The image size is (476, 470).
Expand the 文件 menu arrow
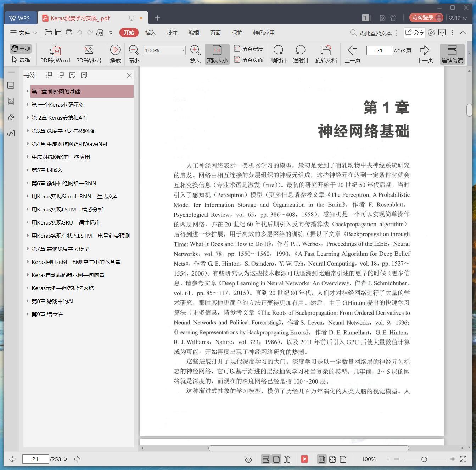pos(35,33)
